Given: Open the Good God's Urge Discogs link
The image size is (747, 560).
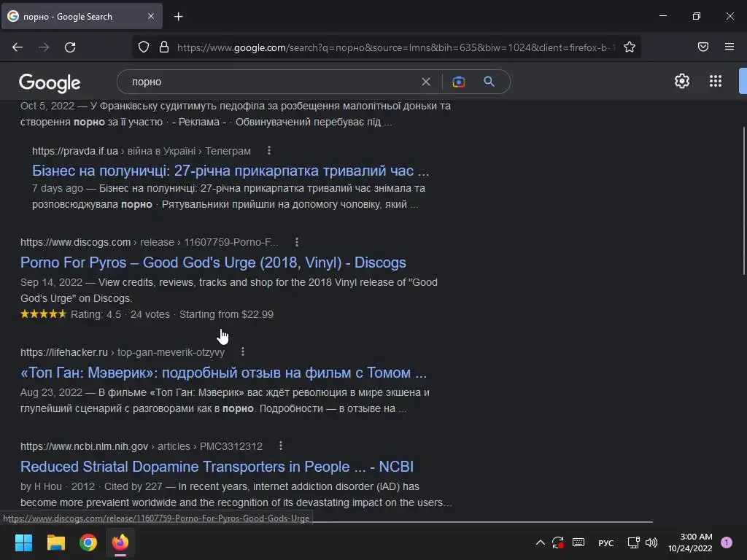Looking at the screenshot, I should click(x=213, y=262).
